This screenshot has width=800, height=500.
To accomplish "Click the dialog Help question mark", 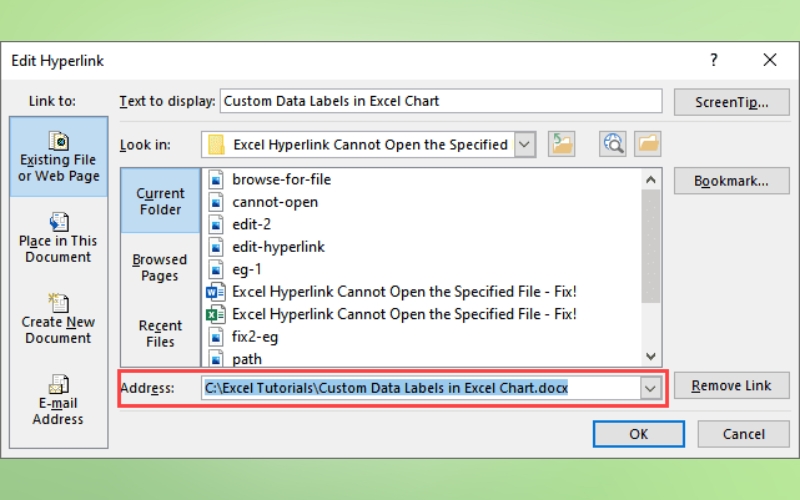I will coord(713,61).
